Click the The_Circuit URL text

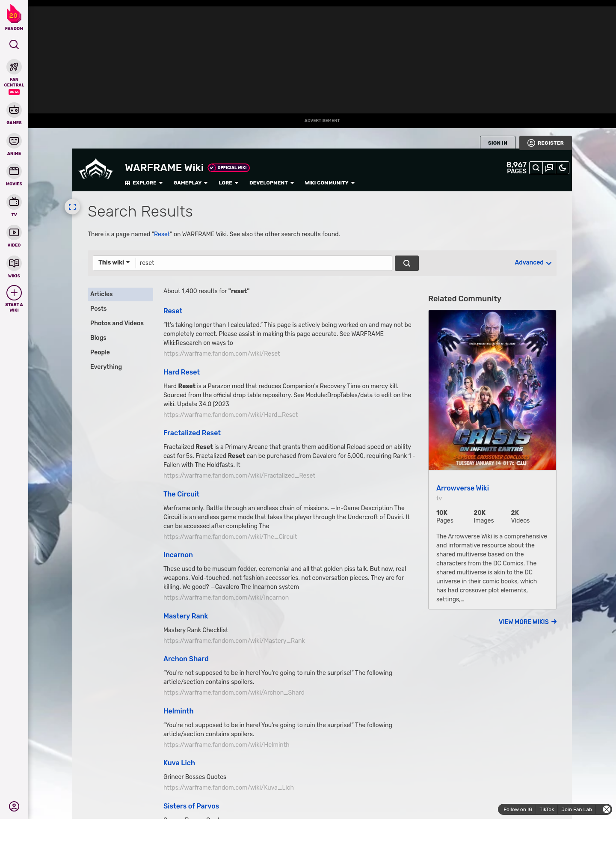(x=230, y=537)
